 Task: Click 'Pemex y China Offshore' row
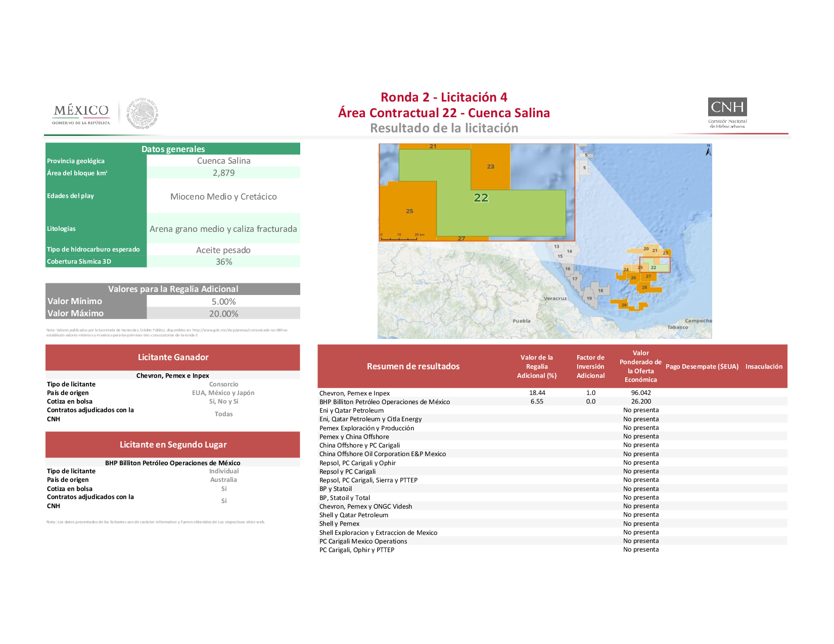(x=552, y=436)
